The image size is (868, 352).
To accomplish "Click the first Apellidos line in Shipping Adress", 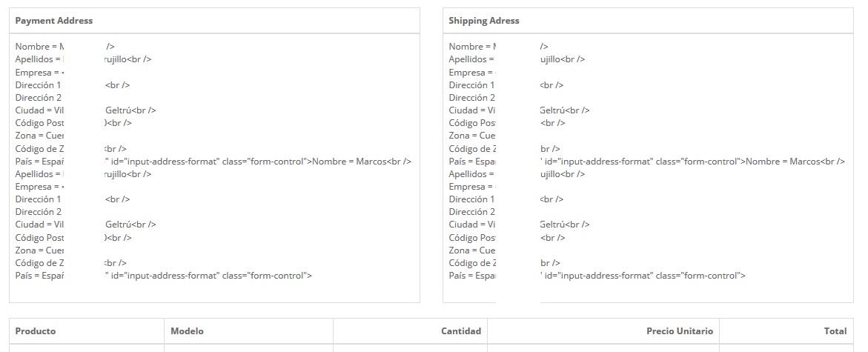I will [x=517, y=59].
